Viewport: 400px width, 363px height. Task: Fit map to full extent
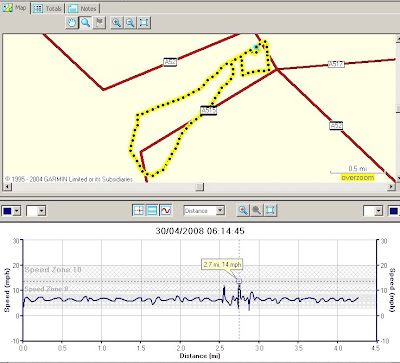click(x=144, y=23)
